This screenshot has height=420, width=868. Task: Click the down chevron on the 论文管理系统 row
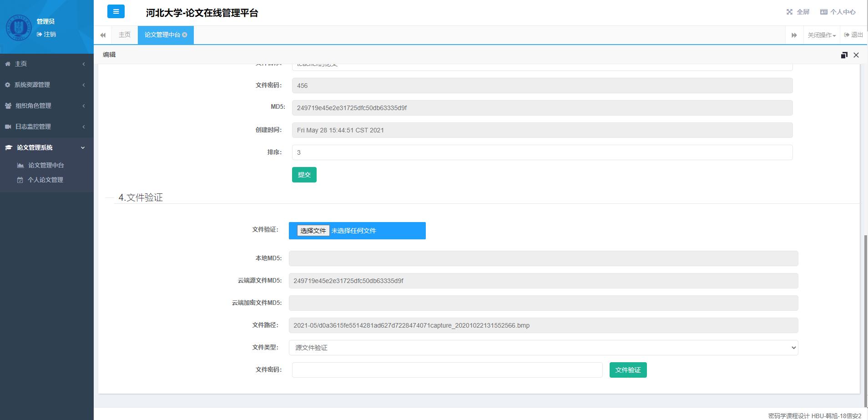coord(83,147)
